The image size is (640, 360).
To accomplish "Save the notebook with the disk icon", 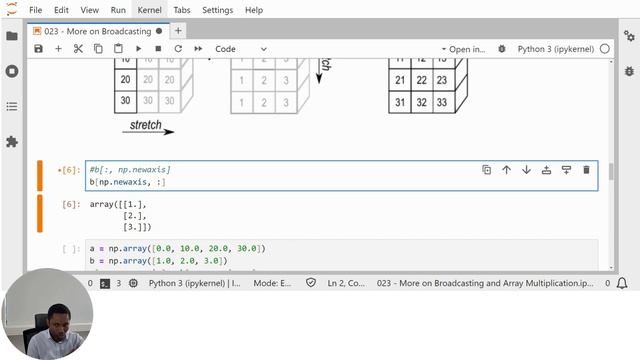I will (38, 49).
